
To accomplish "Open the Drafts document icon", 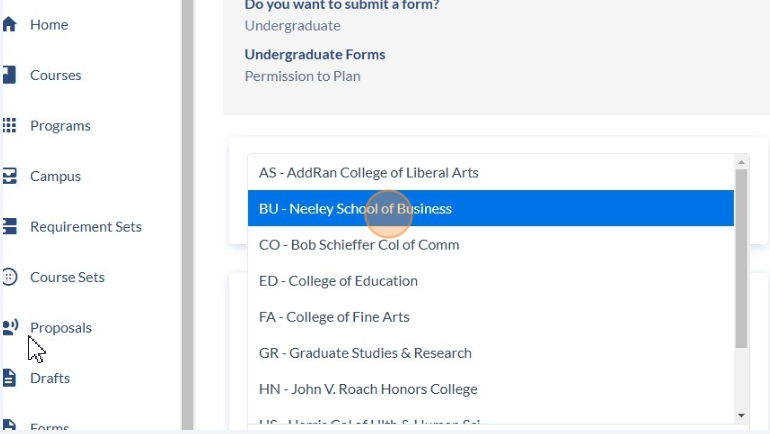I will tap(9, 378).
